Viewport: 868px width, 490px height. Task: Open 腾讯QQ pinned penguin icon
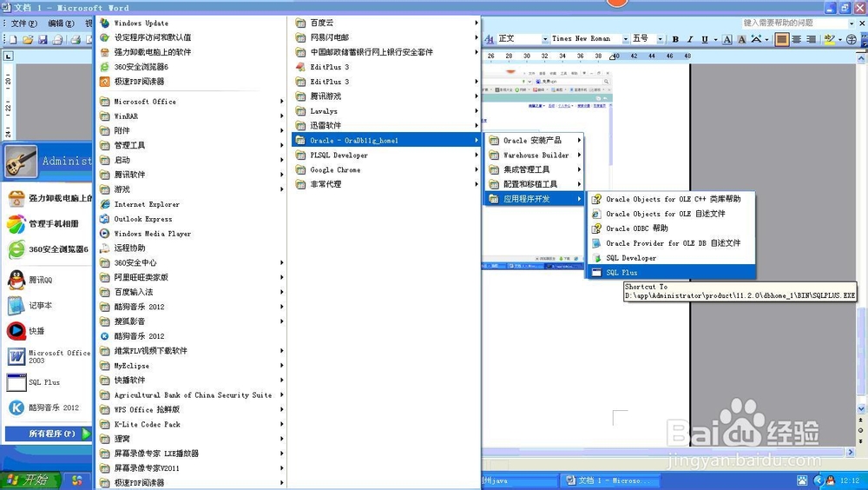[x=16, y=280]
